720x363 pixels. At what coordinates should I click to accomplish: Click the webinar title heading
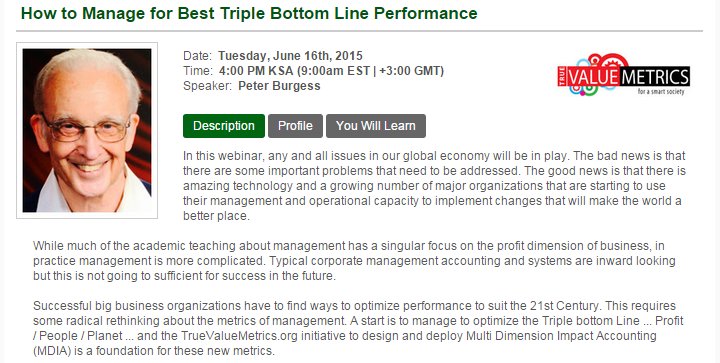[249, 13]
